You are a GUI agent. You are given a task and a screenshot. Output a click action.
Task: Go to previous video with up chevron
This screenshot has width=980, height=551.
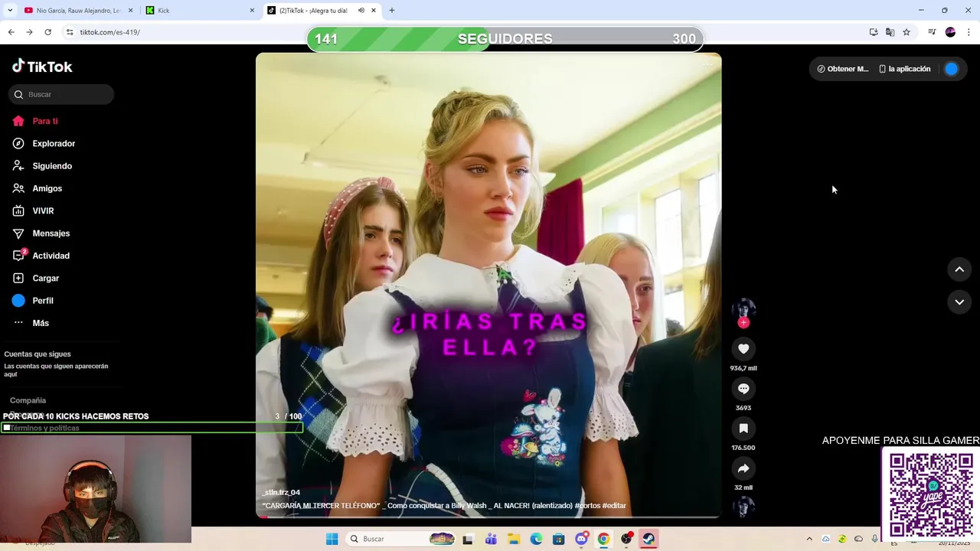coord(959,269)
